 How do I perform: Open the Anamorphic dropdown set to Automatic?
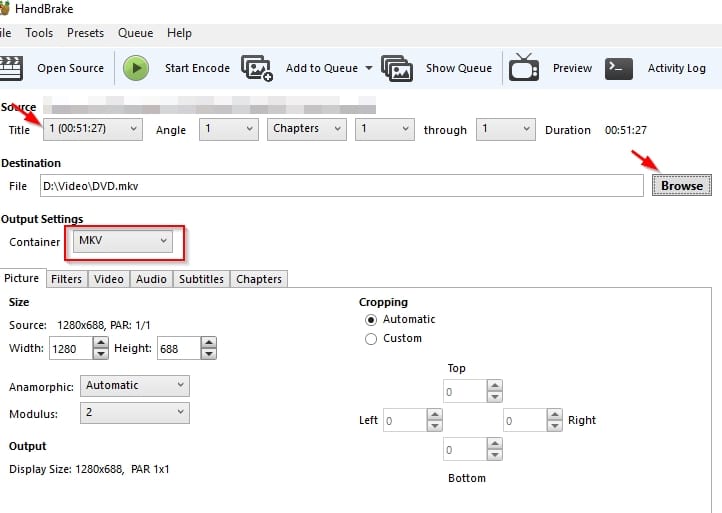click(135, 385)
